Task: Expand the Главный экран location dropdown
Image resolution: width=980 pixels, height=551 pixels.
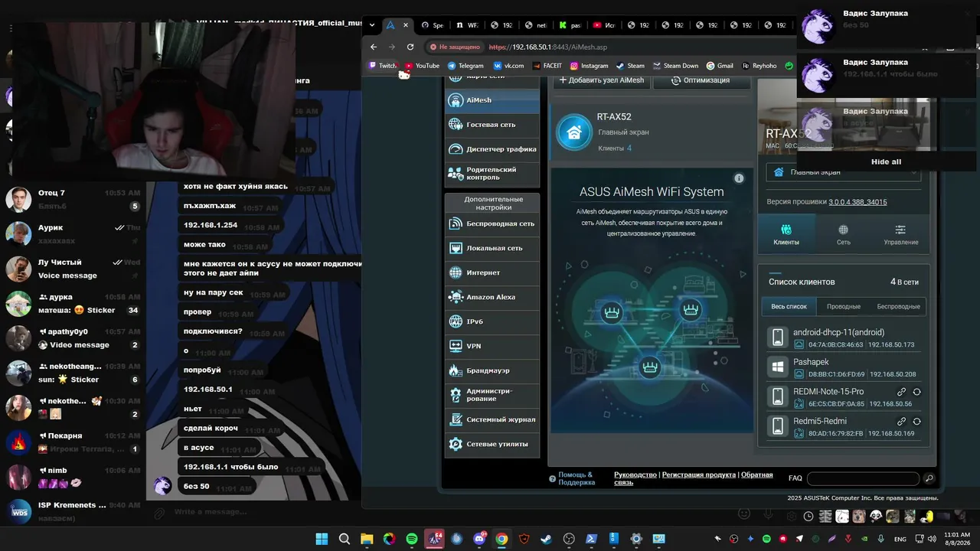Action: click(x=844, y=172)
